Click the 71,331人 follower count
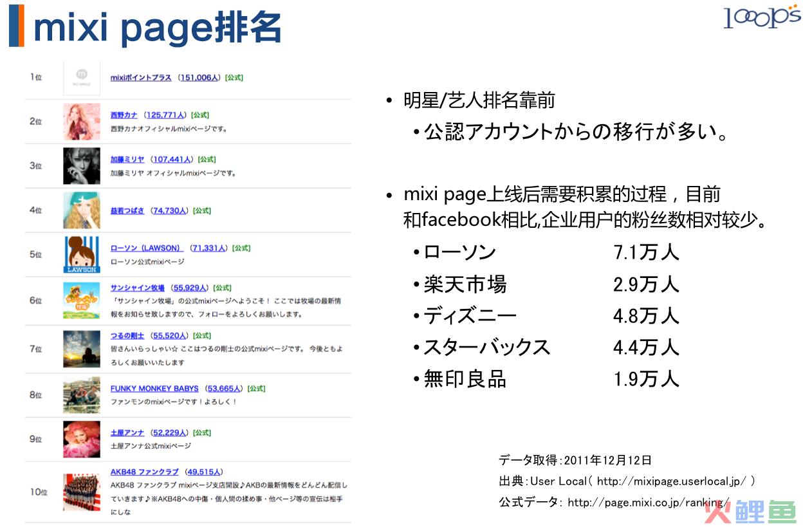Image resolution: width=812 pixels, height=527 pixels. pyautogui.click(x=210, y=248)
